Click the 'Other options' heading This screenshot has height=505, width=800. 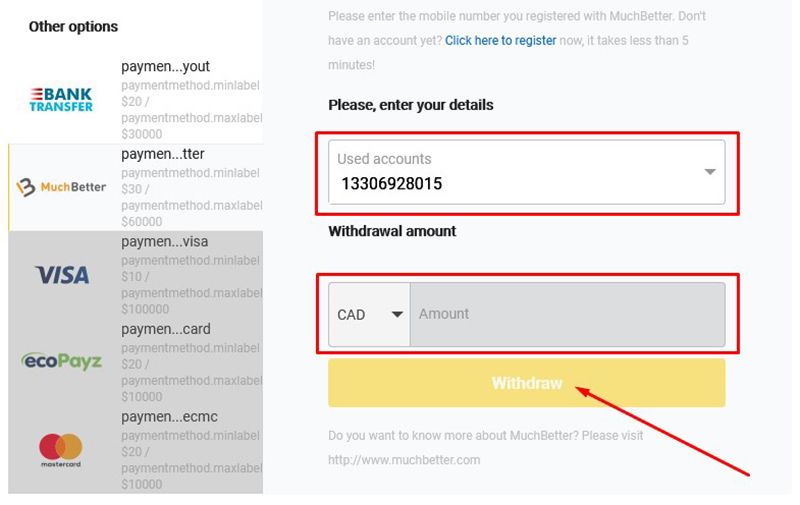coord(73,27)
